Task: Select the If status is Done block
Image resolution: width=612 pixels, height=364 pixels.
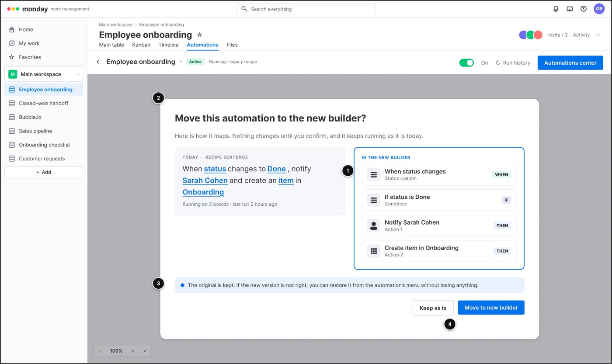Action: 439,200
